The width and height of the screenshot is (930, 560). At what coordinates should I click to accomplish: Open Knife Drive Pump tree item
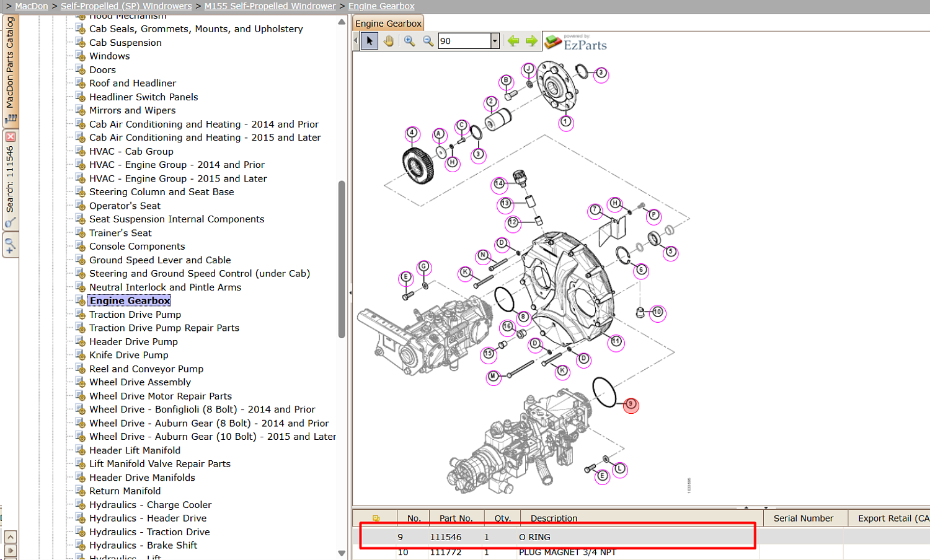point(129,356)
